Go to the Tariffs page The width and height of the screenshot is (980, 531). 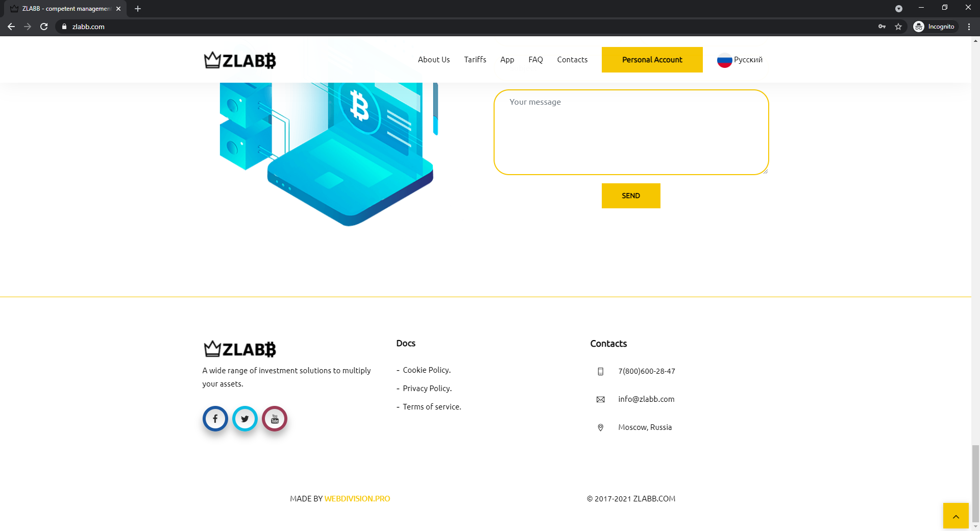click(x=475, y=60)
